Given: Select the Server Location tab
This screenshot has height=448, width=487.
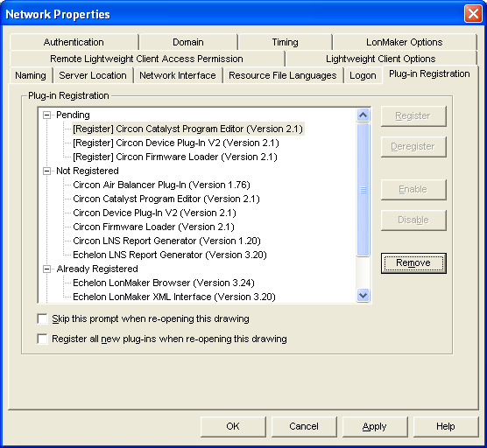Looking at the screenshot, I should coord(93,75).
